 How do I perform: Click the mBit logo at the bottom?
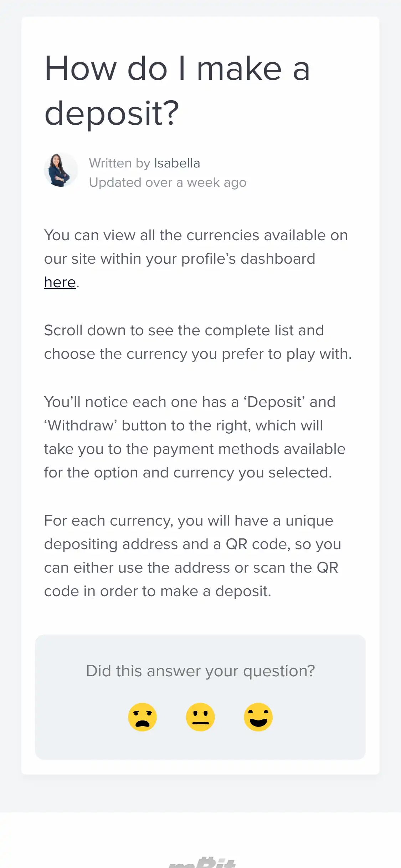202,862
